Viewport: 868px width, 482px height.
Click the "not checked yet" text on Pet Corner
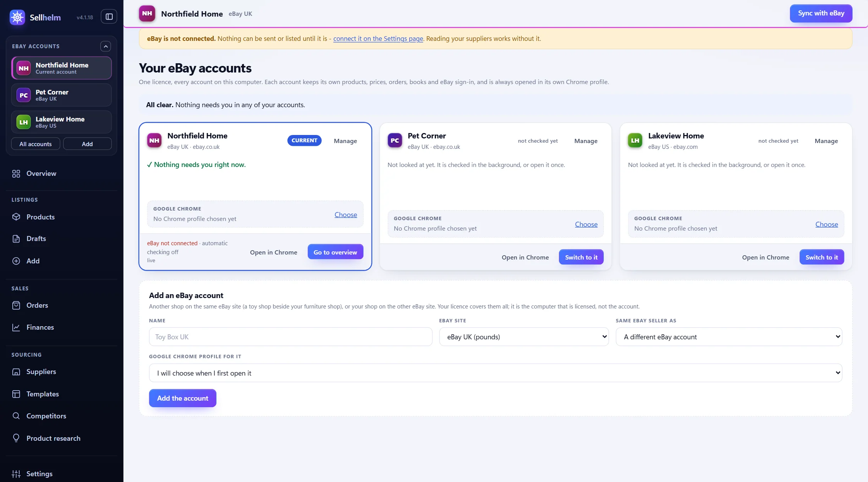click(538, 141)
